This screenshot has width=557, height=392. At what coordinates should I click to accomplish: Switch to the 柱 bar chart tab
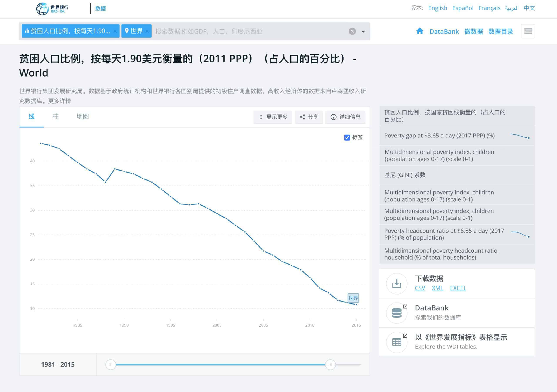coord(55,116)
